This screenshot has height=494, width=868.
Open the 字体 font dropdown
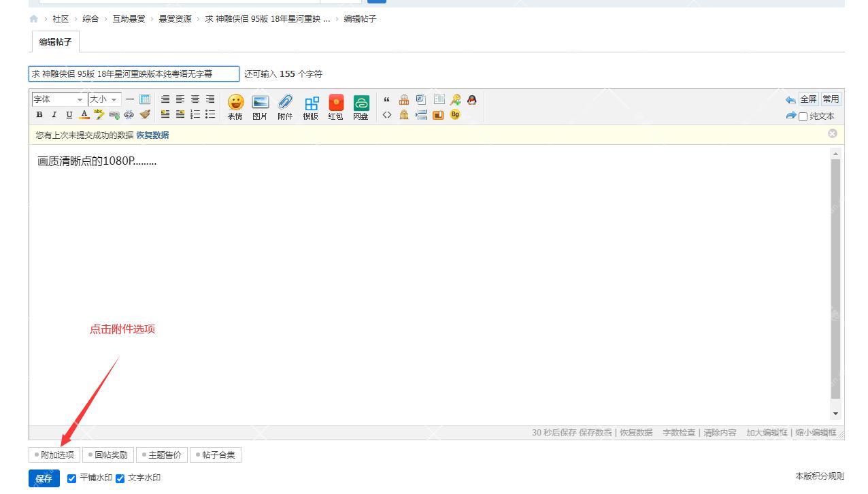coord(59,99)
